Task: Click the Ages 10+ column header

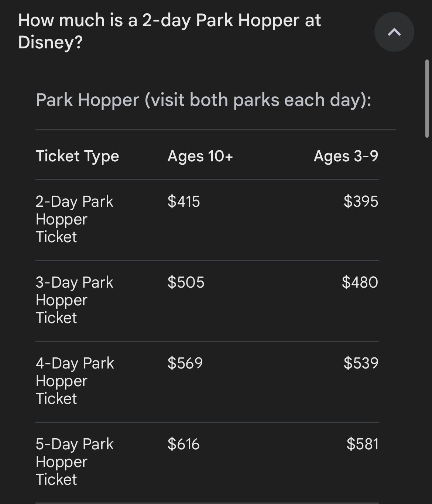Action: click(x=200, y=156)
